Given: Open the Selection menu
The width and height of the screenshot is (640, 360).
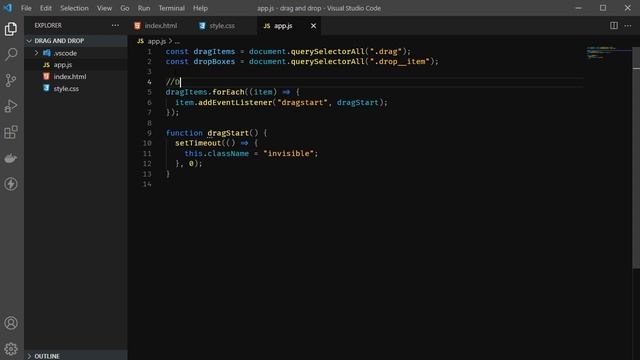Looking at the screenshot, I should [x=74, y=8].
